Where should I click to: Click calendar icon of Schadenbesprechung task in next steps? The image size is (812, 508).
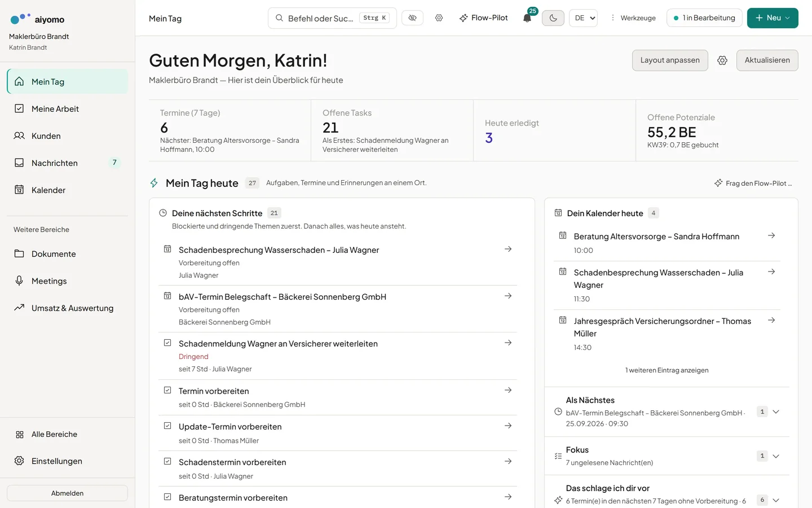pos(167,249)
